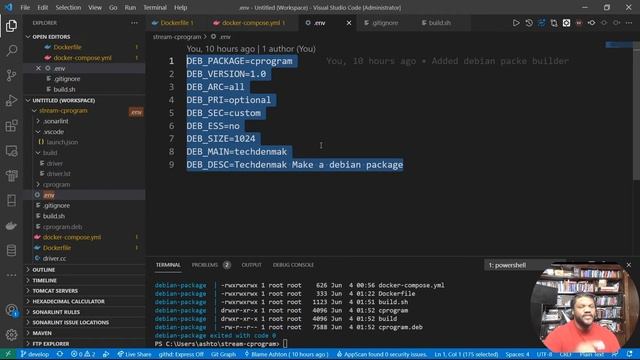Viewport: 640px width, 360px height.
Task: Open AppScan security issues status item
Action: click(x=381, y=354)
